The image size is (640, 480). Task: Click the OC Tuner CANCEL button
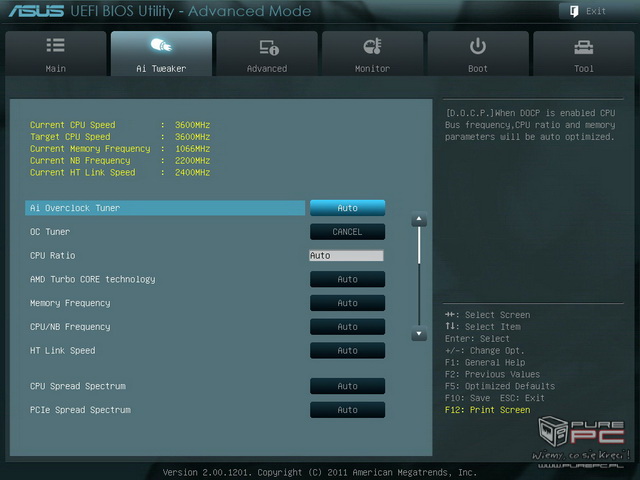[x=347, y=232]
